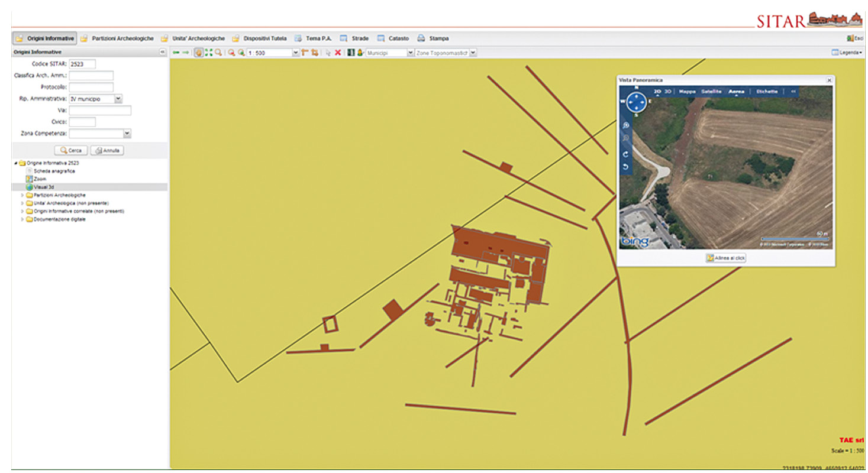The image size is (868, 473).
Task: Click the Protocollo input field
Action: click(x=91, y=87)
